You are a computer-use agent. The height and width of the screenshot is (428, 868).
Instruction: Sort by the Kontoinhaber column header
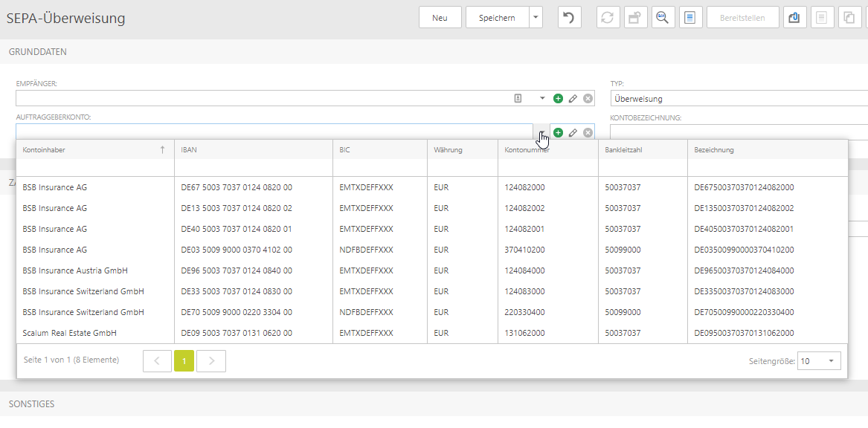45,150
